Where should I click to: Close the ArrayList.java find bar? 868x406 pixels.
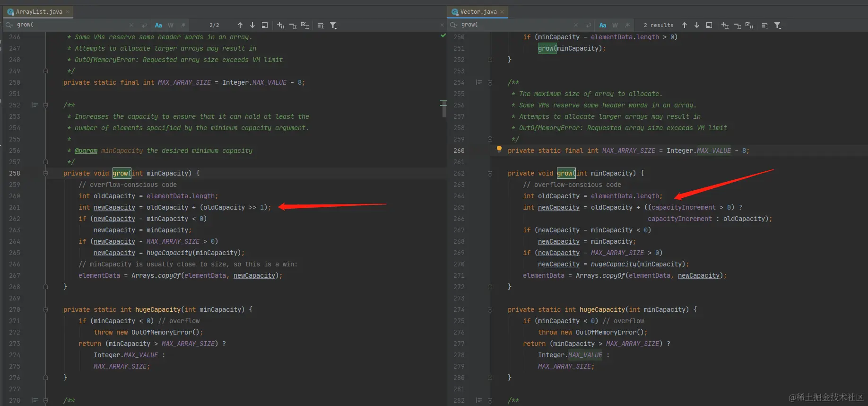coord(442,25)
